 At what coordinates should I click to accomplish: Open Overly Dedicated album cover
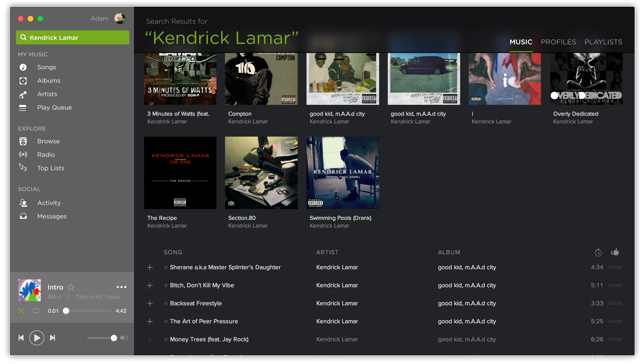586,79
